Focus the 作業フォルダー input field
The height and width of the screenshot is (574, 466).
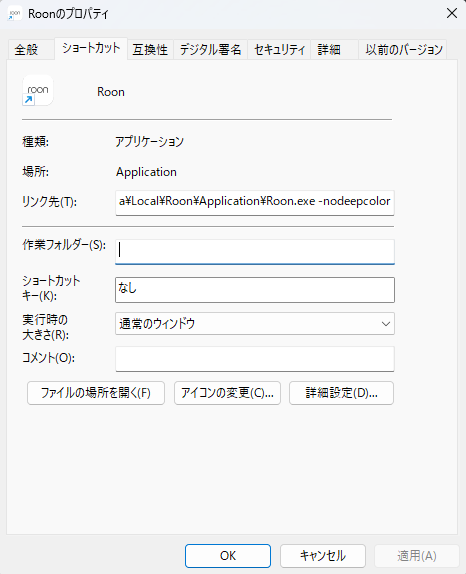click(x=255, y=251)
